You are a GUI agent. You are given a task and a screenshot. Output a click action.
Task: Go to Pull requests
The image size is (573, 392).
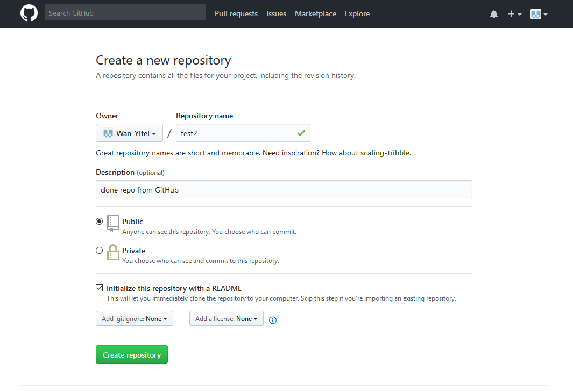[x=236, y=13]
